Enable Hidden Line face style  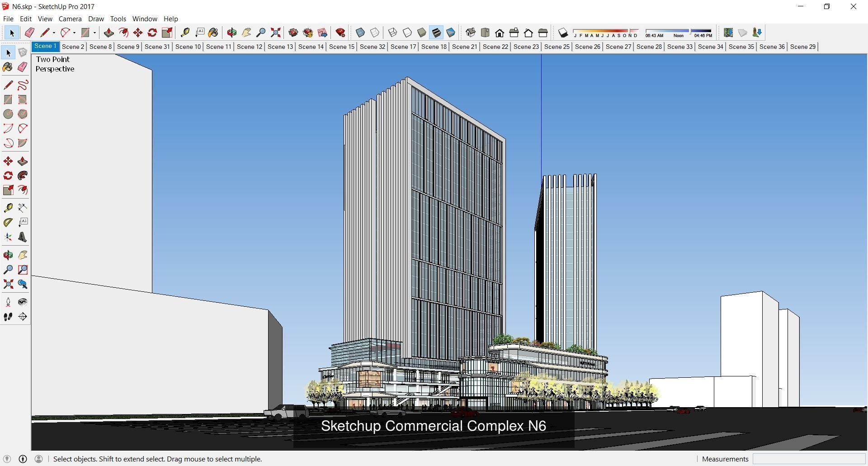pos(407,33)
